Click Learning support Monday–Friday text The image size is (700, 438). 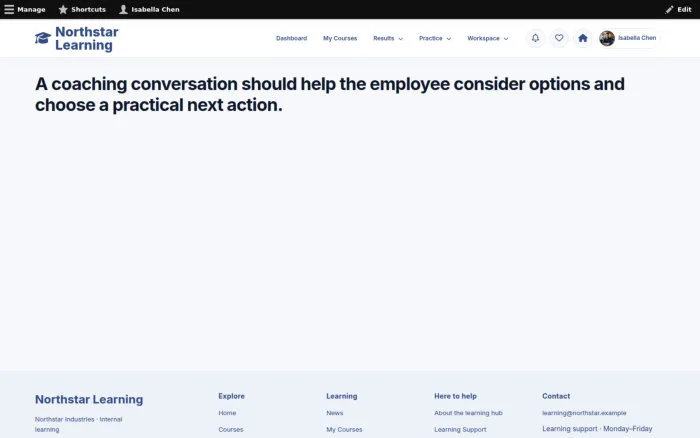(x=597, y=429)
